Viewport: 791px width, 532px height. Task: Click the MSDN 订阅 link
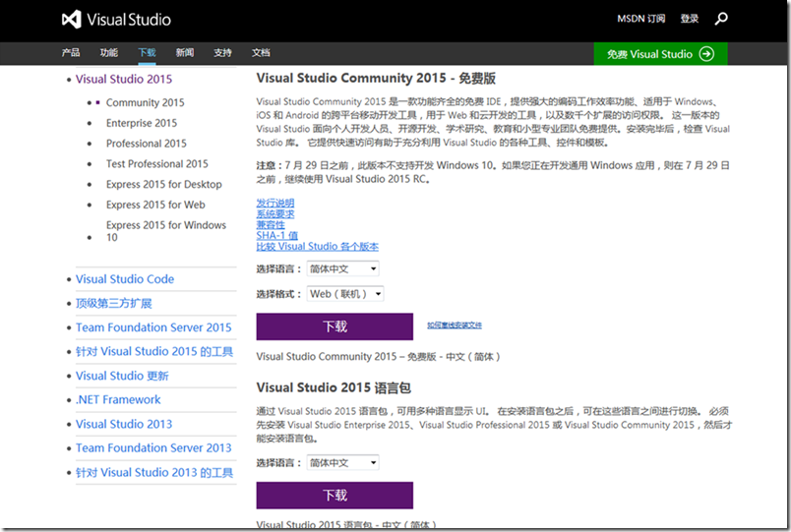pos(641,19)
